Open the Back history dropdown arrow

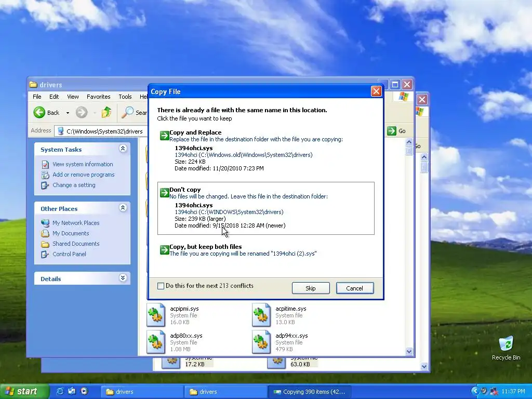[68, 113]
